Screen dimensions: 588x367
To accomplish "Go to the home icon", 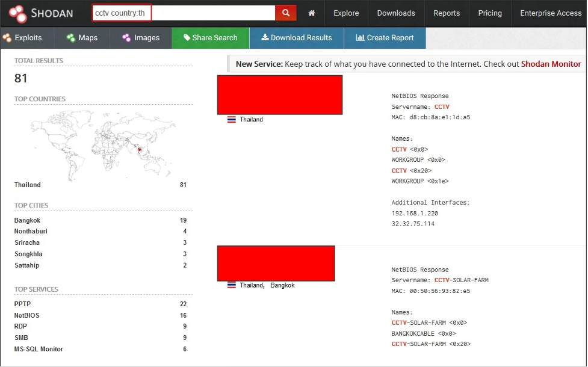I will 311,13.
